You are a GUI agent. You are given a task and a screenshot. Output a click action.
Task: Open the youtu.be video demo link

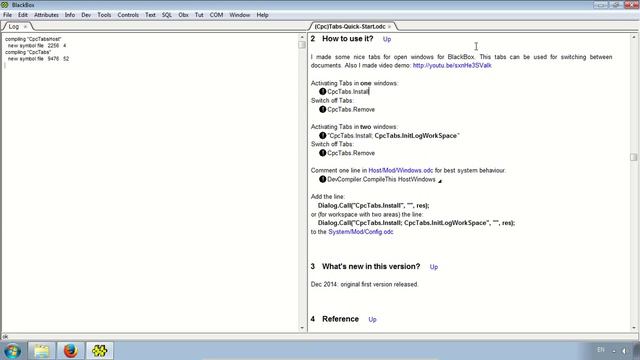point(452,65)
